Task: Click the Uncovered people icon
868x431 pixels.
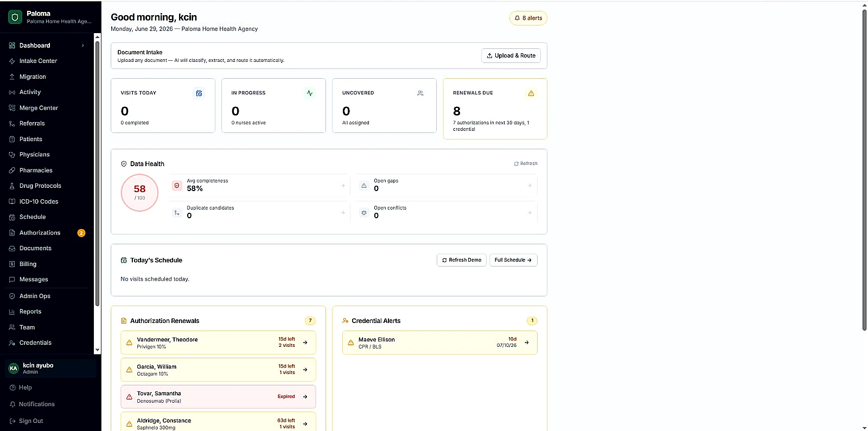Action: 420,93
